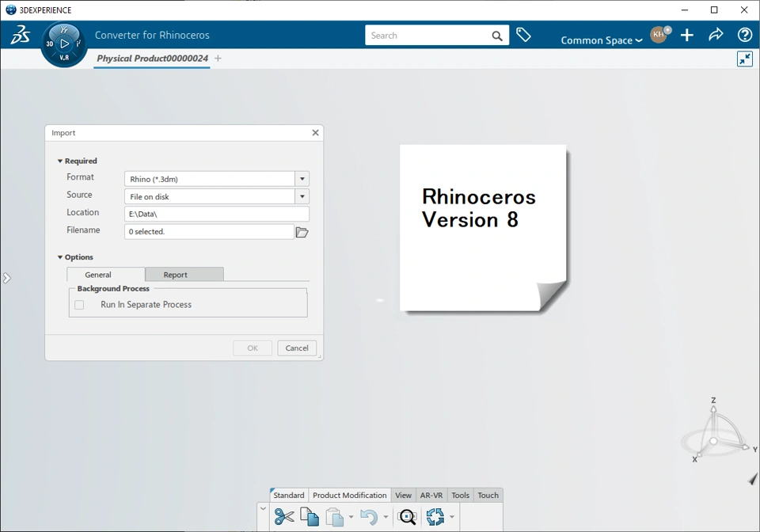760x532 pixels.
Task: Open the Source dropdown arrow
Action: pyautogui.click(x=302, y=196)
